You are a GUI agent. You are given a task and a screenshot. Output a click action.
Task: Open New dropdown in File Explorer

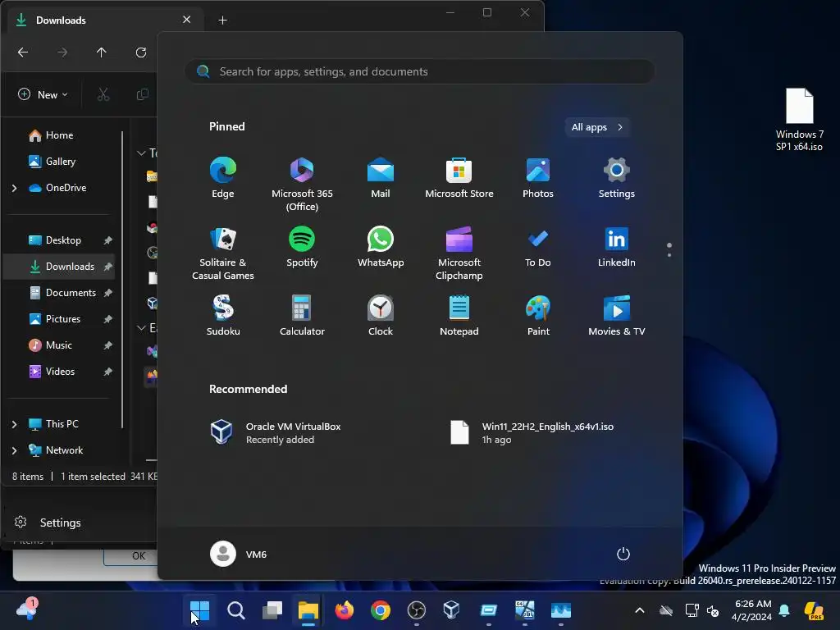pos(43,95)
